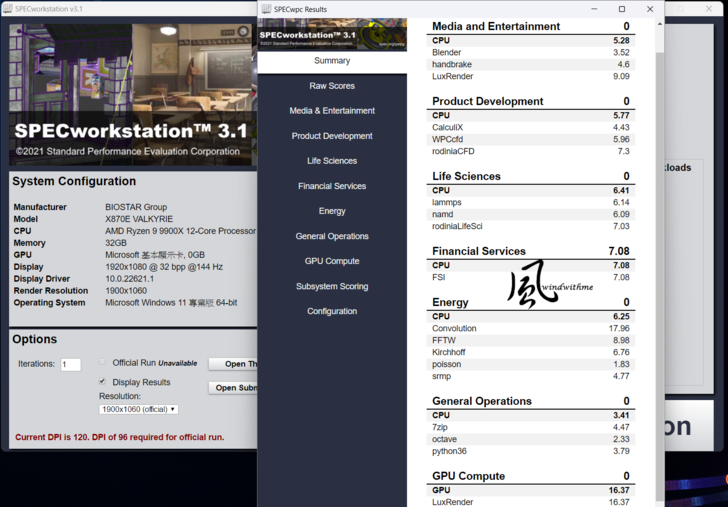728x507 pixels.
Task: Click the Open Subm... button
Action: click(x=233, y=388)
